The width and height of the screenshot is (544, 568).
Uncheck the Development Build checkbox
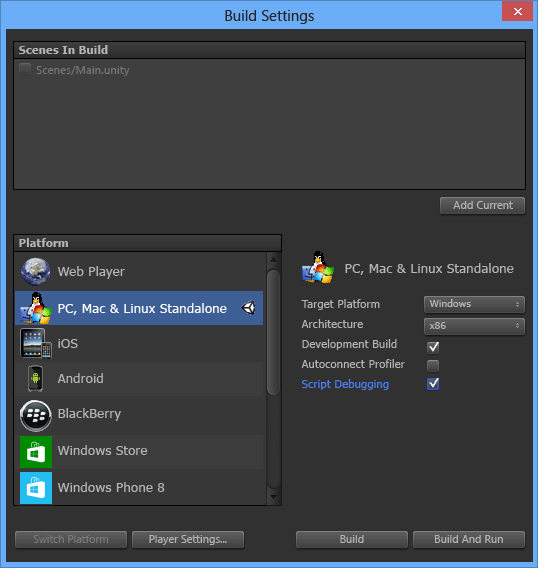click(433, 347)
